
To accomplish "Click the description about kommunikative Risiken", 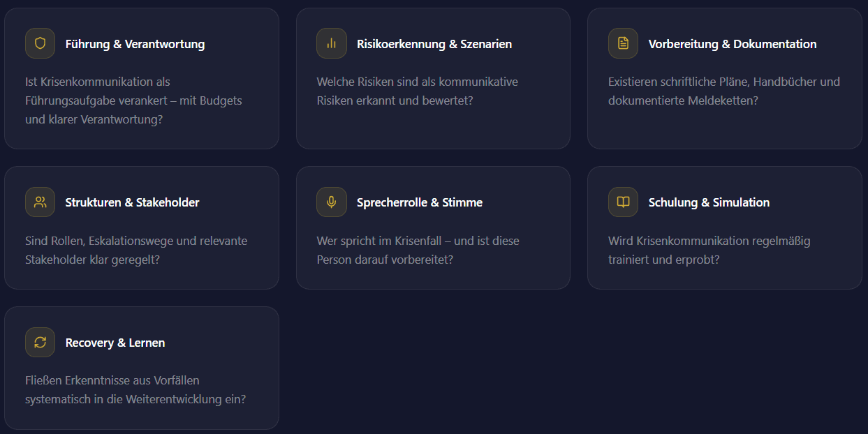I will pyautogui.click(x=418, y=91).
